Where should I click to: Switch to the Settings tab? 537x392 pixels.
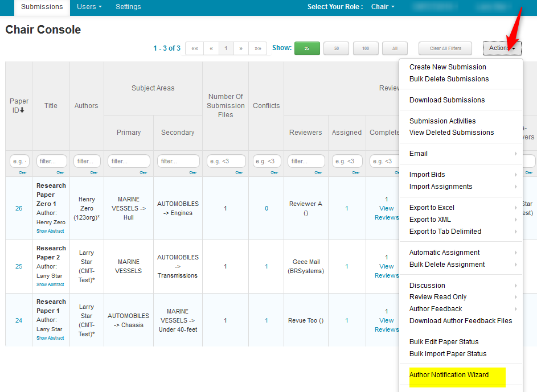[128, 7]
